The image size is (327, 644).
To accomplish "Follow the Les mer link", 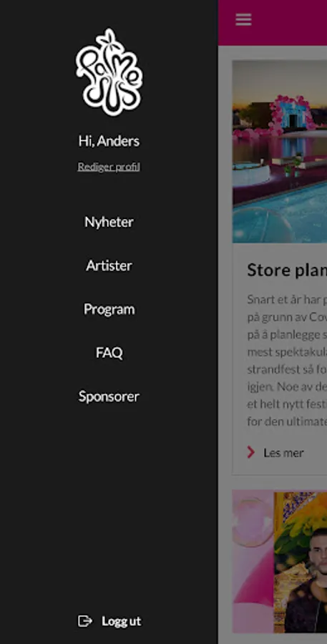I will [283, 453].
